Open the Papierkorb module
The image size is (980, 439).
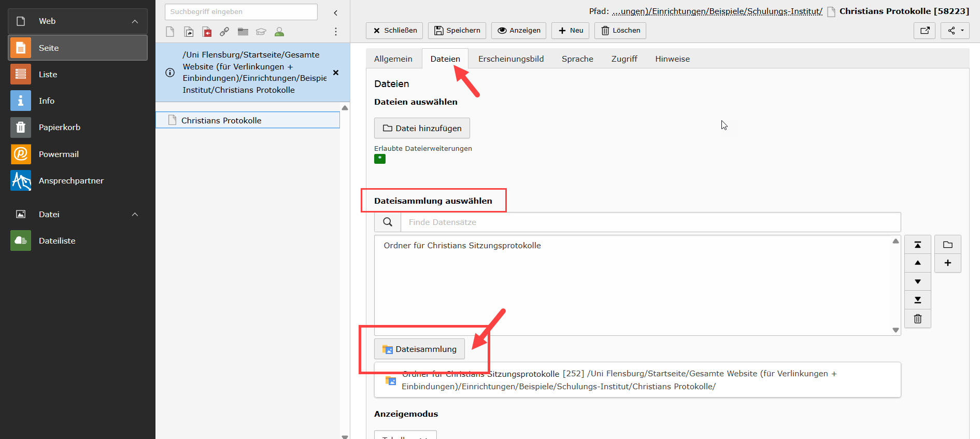(59, 127)
